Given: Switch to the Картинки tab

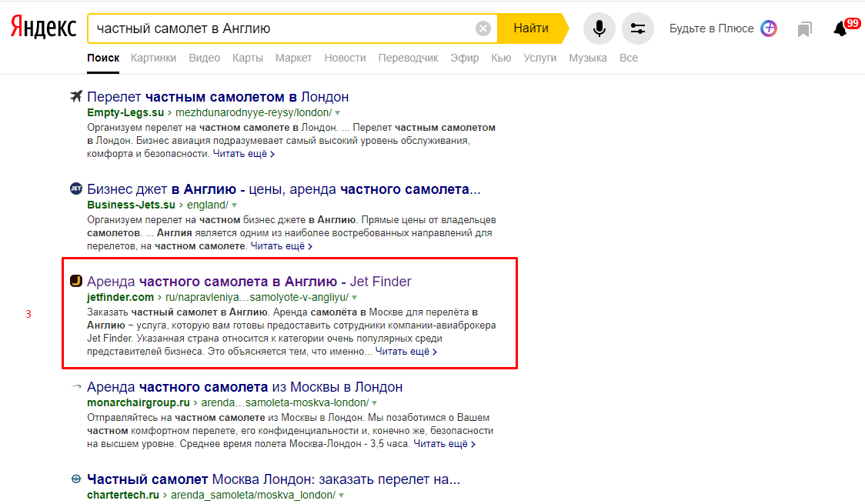Looking at the screenshot, I should (x=153, y=58).
